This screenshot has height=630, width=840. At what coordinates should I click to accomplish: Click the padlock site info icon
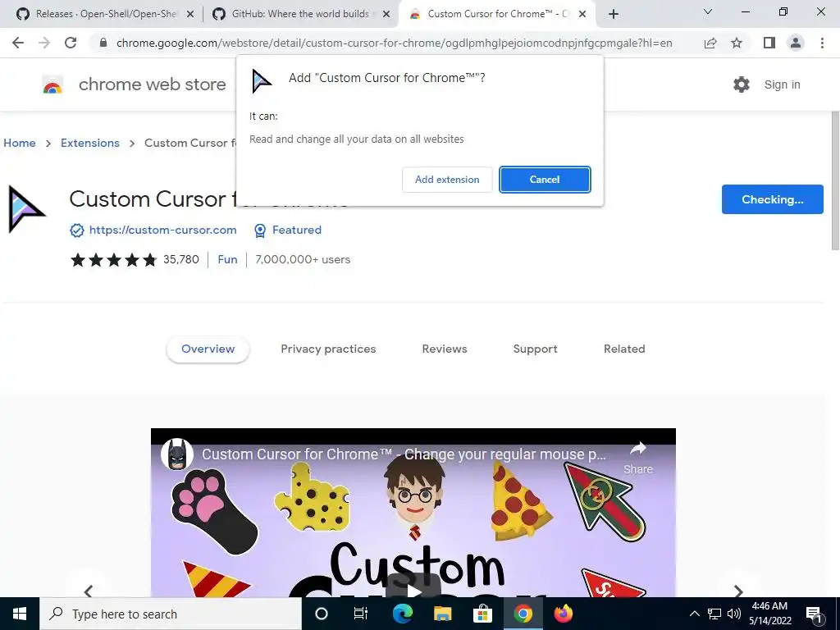click(103, 43)
